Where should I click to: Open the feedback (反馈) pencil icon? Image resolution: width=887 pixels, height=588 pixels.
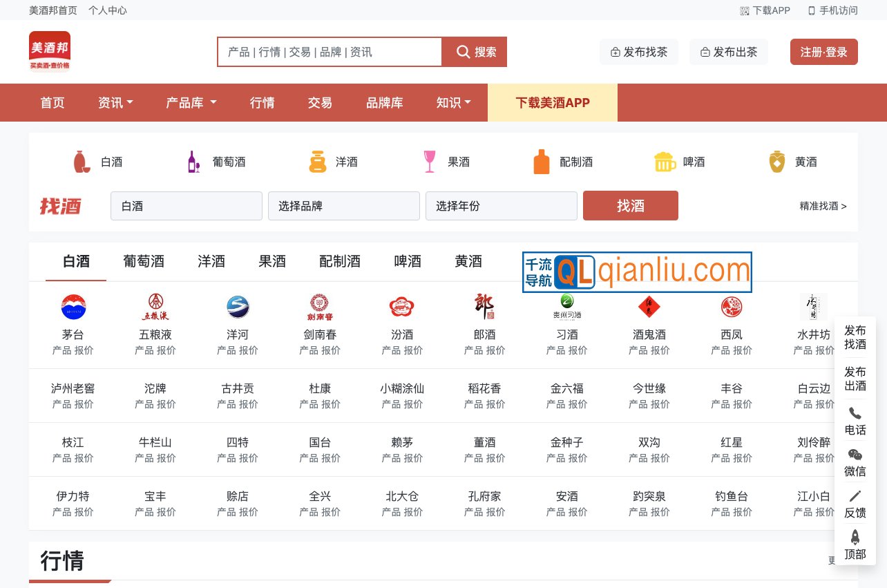pos(855,496)
